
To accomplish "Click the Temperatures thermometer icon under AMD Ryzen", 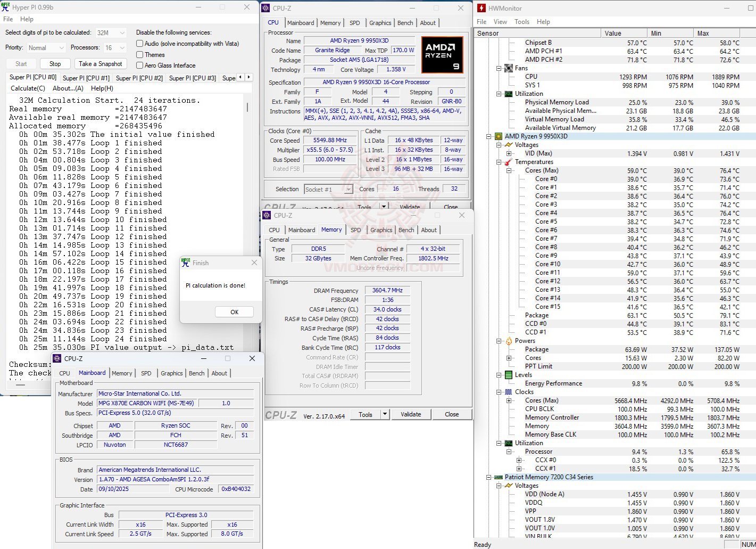I will click(508, 162).
